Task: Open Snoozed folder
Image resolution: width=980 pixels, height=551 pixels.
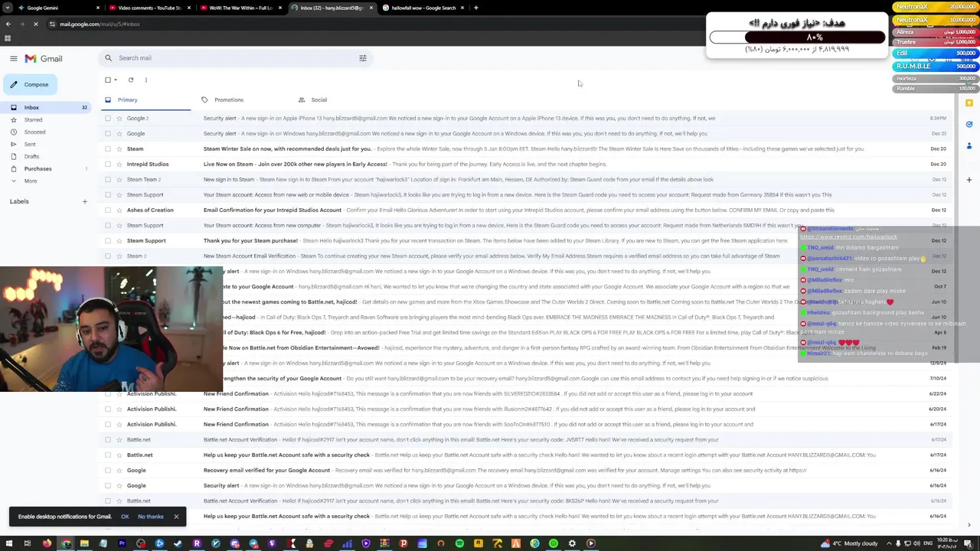Action: [x=34, y=132]
